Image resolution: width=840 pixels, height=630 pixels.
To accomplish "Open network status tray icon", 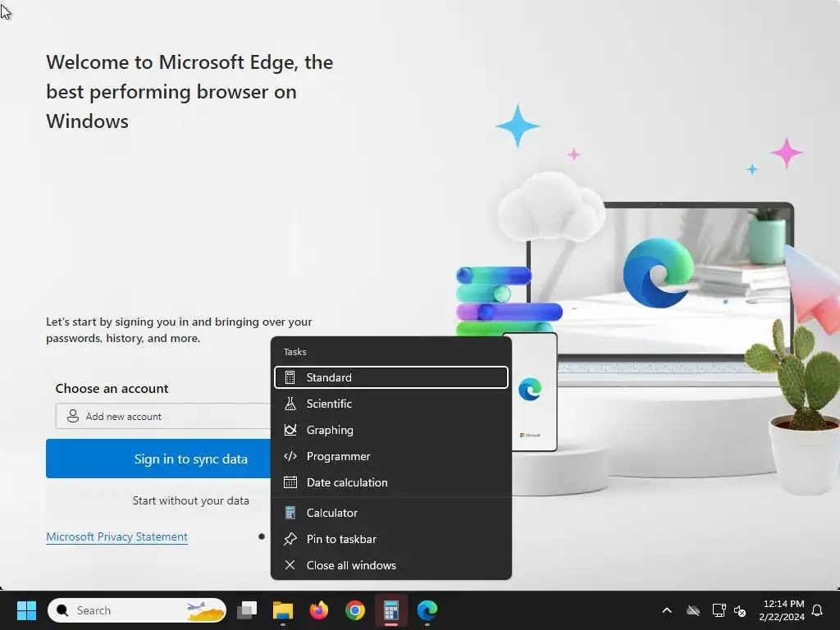I will (719, 610).
